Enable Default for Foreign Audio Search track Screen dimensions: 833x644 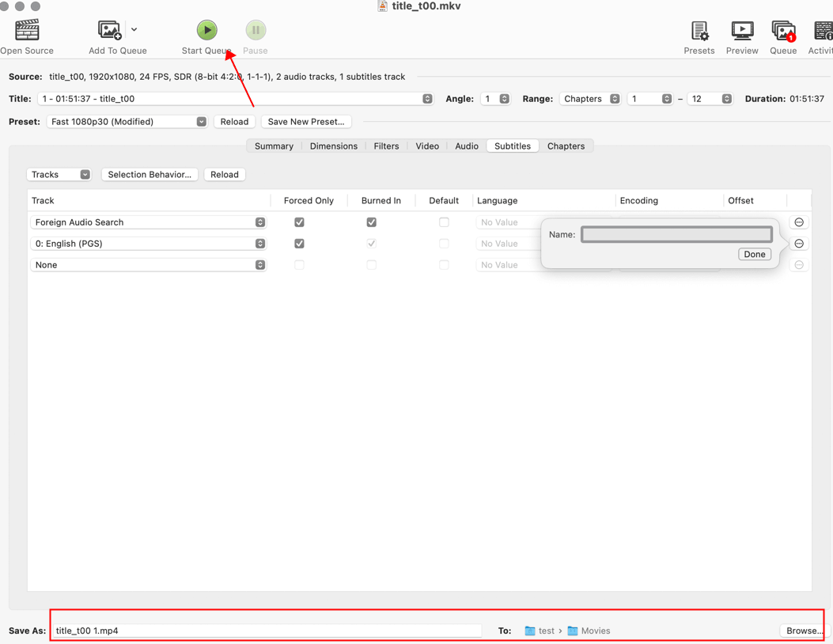[444, 222]
